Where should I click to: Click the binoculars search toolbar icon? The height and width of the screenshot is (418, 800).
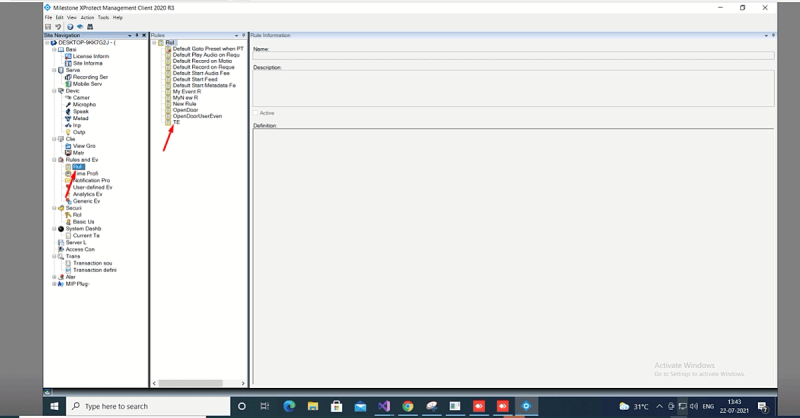(90, 27)
